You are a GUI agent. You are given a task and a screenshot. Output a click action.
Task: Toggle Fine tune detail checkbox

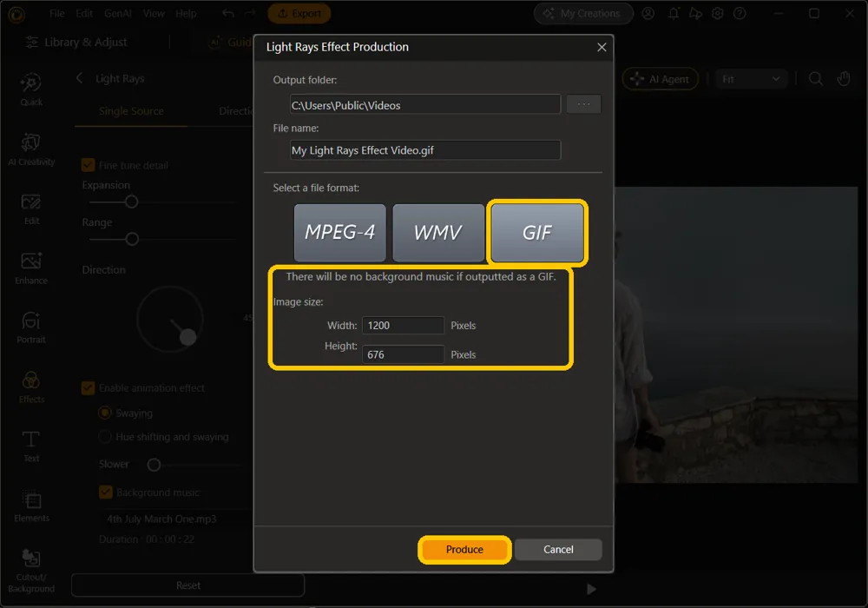[88, 165]
